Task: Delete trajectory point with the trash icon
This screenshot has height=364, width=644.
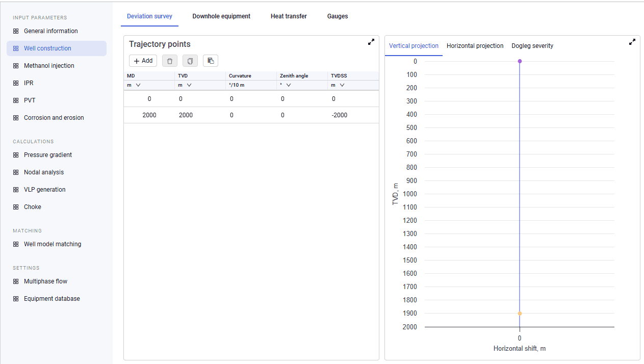Action: click(x=170, y=61)
